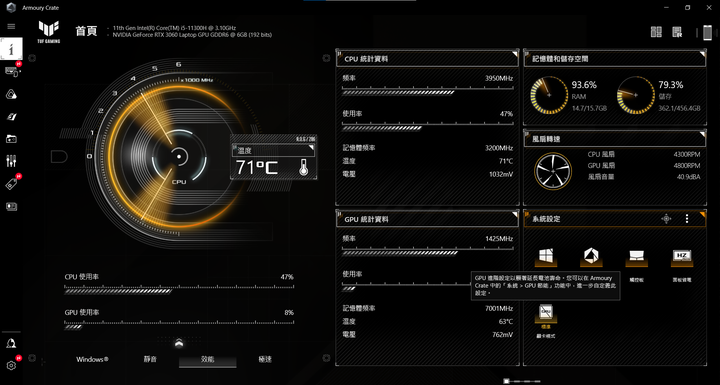The height and width of the screenshot is (385, 720).
Task: Click the fan wheel icon in 風扇轉速
Action: 553,171
